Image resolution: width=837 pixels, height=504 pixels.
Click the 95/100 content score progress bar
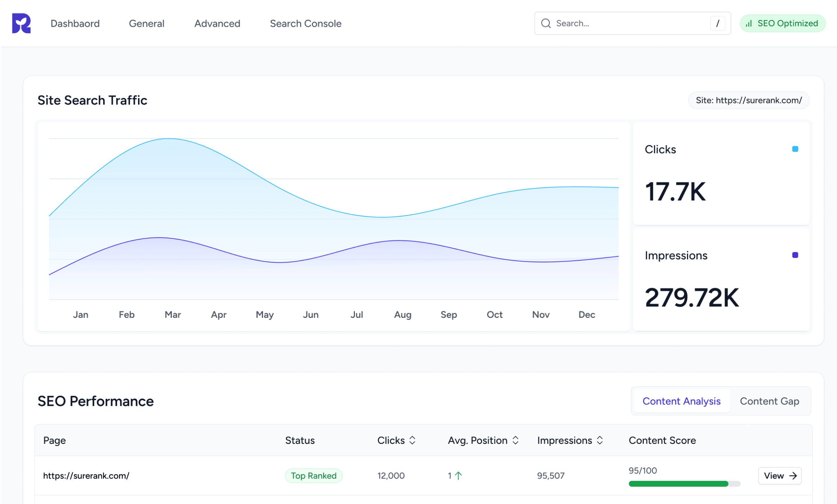click(x=684, y=484)
